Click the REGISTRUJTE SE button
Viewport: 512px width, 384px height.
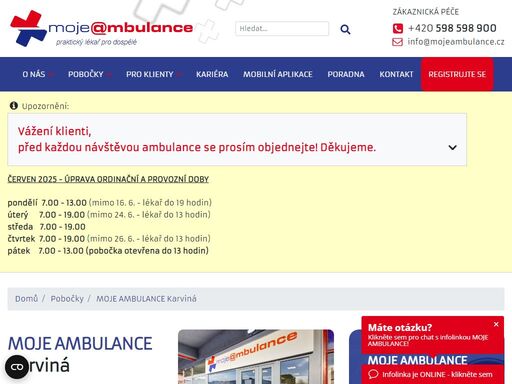point(457,74)
